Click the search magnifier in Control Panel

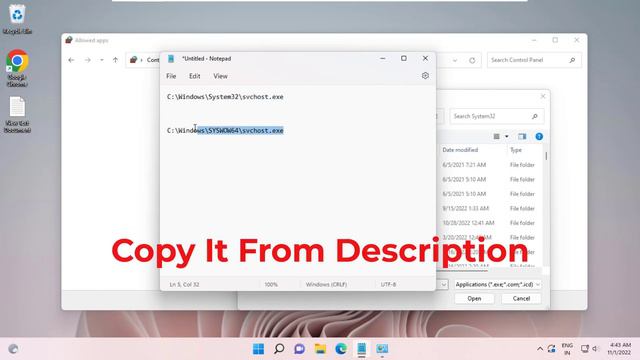pyautogui.click(x=572, y=60)
